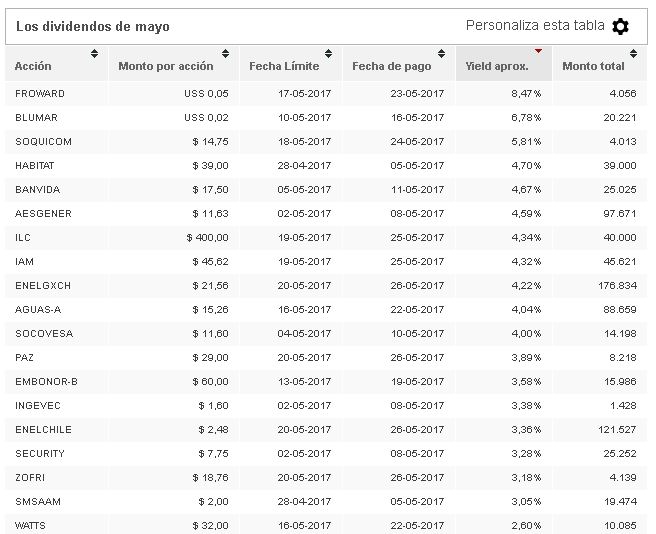The height and width of the screenshot is (534, 656).
Task: Click red sort arrow on Yield aprox. column
Action: coord(538,51)
